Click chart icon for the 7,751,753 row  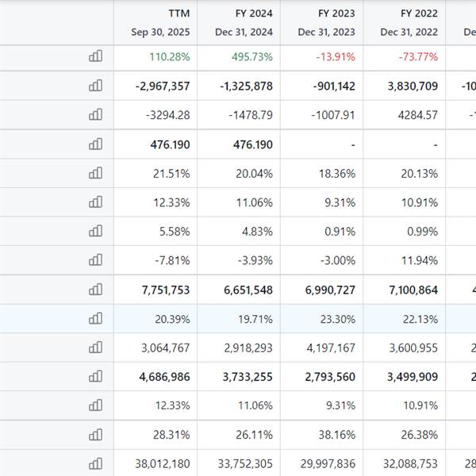[96, 290]
